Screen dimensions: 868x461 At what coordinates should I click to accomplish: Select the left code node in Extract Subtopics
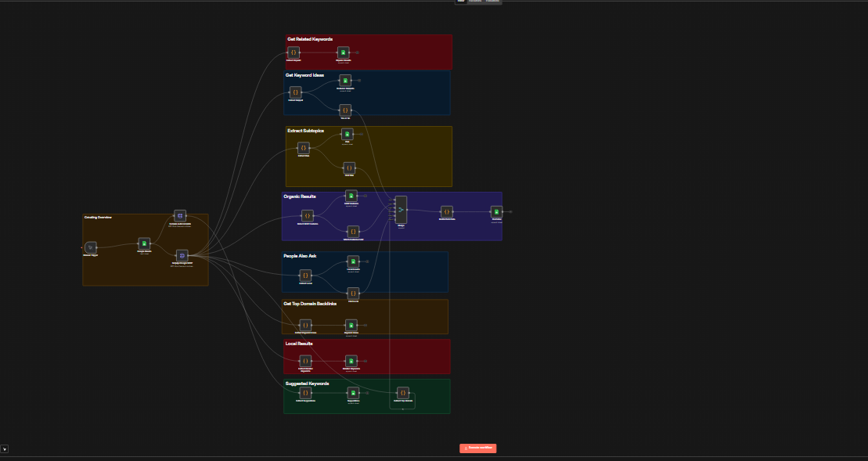[304, 148]
